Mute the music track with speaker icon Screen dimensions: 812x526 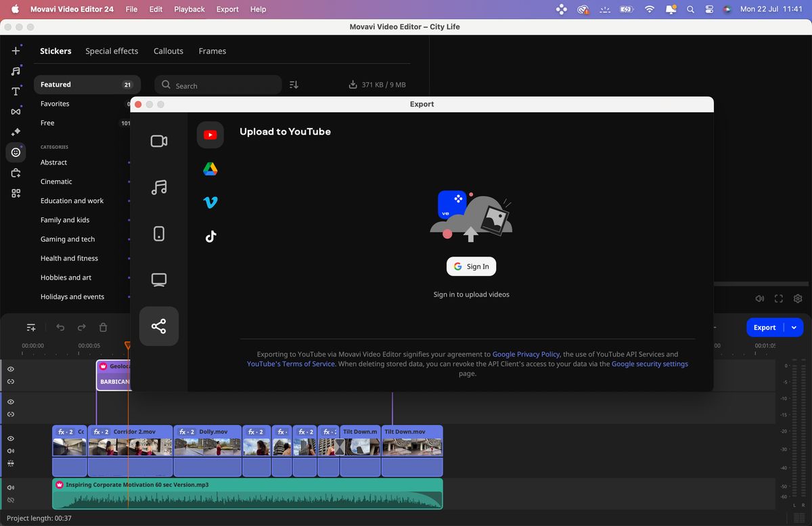click(10, 486)
